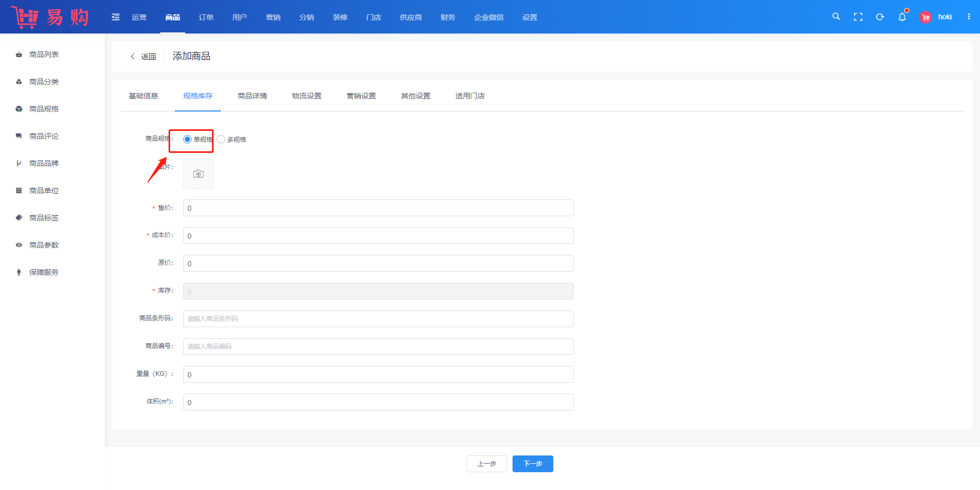The width and height of the screenshot is (980, 490).
Task: Click the search magnifier icon in header
Action: click(836, 17)
